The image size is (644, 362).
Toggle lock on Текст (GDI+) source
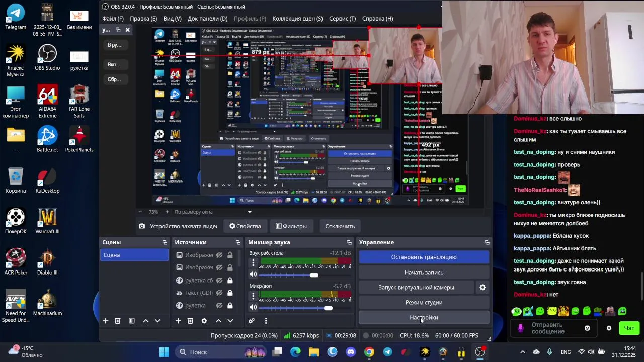pos(230,293)
